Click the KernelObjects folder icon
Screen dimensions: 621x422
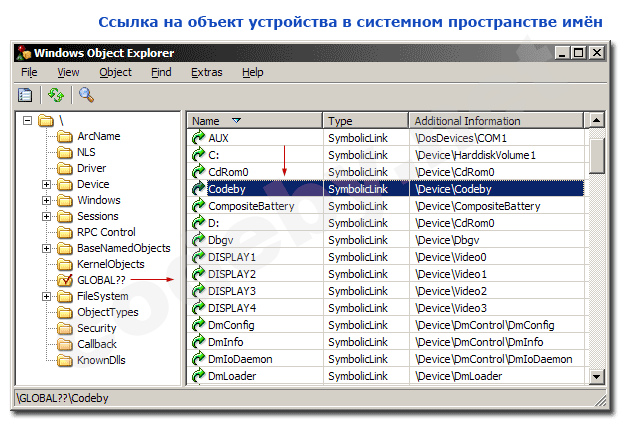[65, 264]
